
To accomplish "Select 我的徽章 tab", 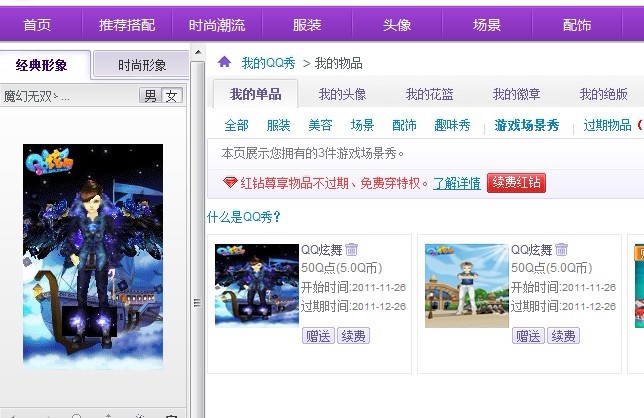I will coord(516,94).
